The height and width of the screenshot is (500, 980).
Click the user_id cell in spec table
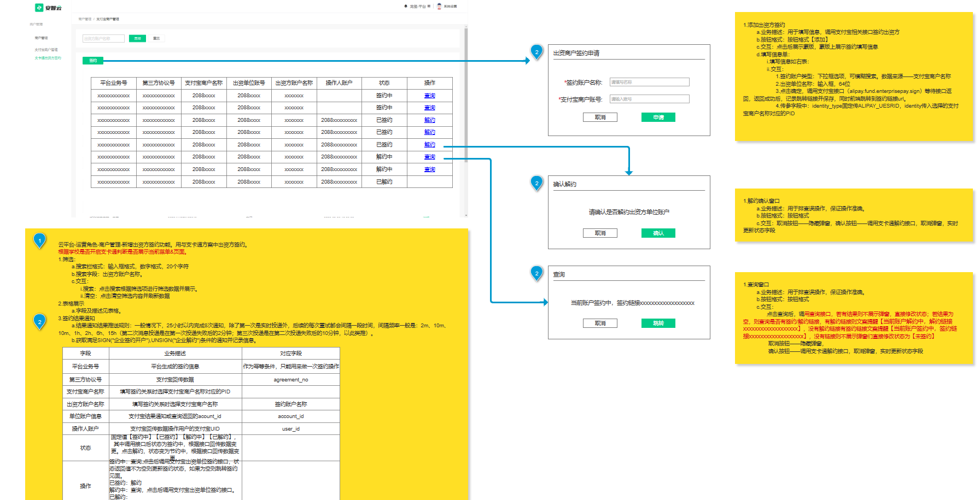[x=291, y=429]
